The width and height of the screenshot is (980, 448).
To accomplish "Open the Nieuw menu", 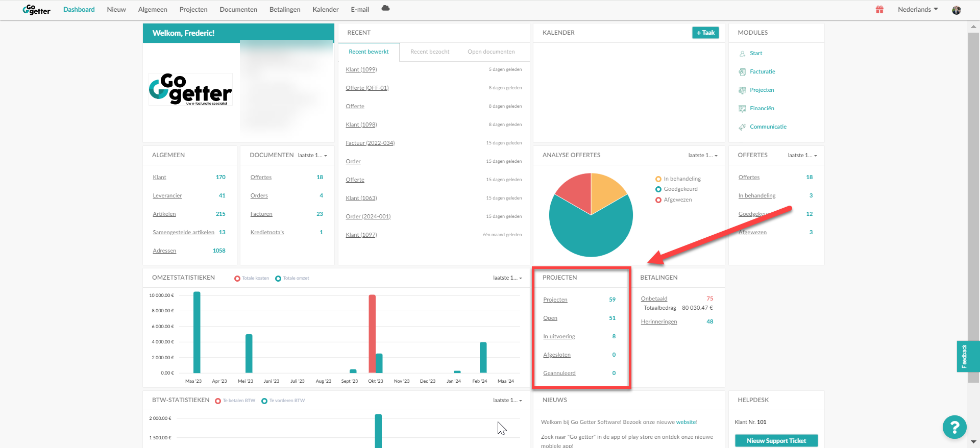I will (116, 10).
